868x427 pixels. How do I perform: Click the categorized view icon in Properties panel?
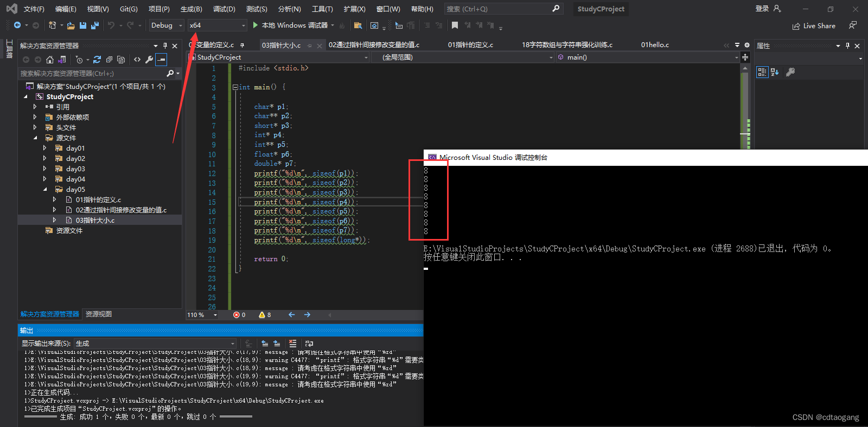(762, 72)
